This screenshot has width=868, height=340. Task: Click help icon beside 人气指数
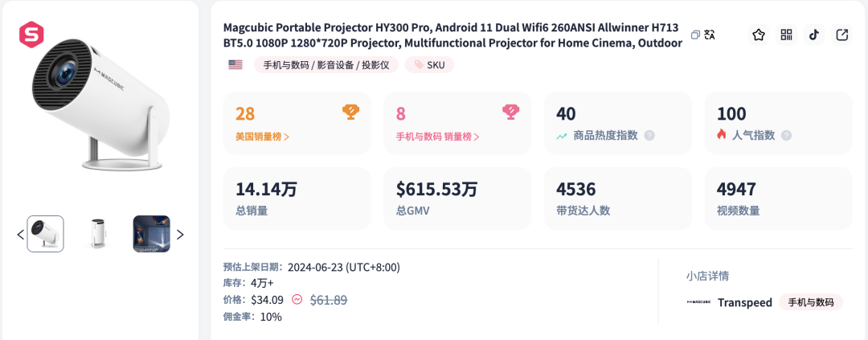click(x=786, y=136)
